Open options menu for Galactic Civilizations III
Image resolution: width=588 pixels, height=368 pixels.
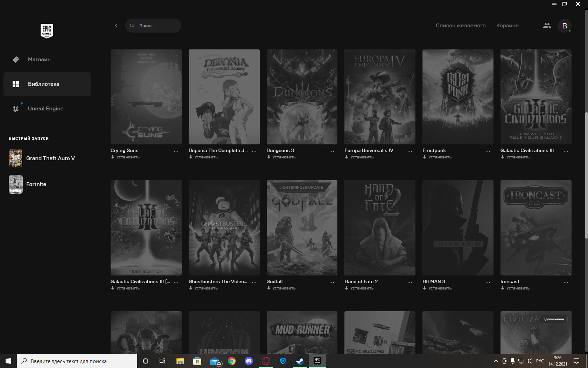point(566,151)
